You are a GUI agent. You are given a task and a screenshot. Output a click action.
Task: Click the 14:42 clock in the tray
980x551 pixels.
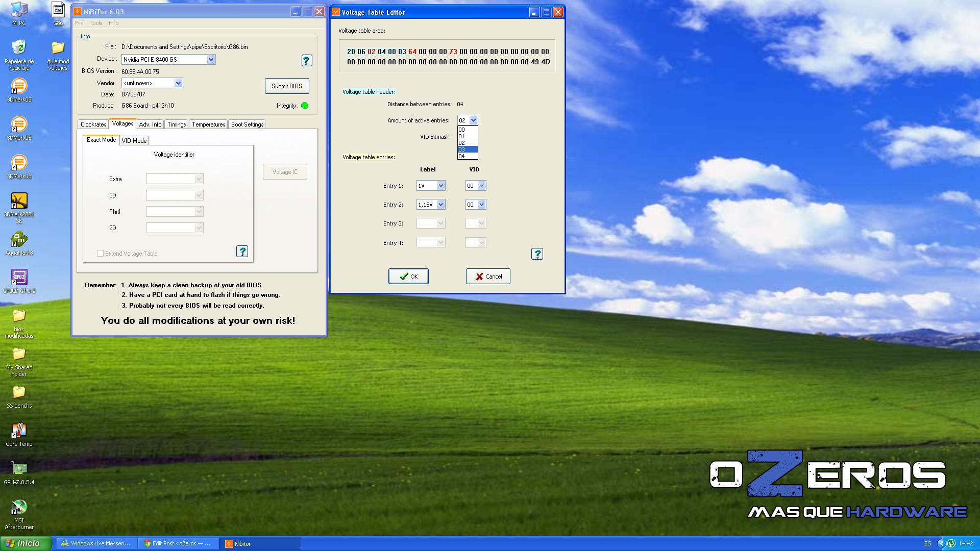click(x=966, y=543)
